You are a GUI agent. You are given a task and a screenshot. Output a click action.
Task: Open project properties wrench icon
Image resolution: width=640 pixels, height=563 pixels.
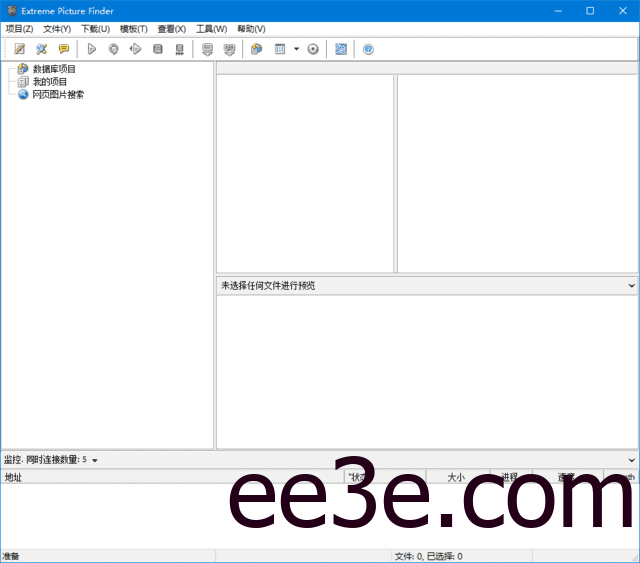click(42, 49)
